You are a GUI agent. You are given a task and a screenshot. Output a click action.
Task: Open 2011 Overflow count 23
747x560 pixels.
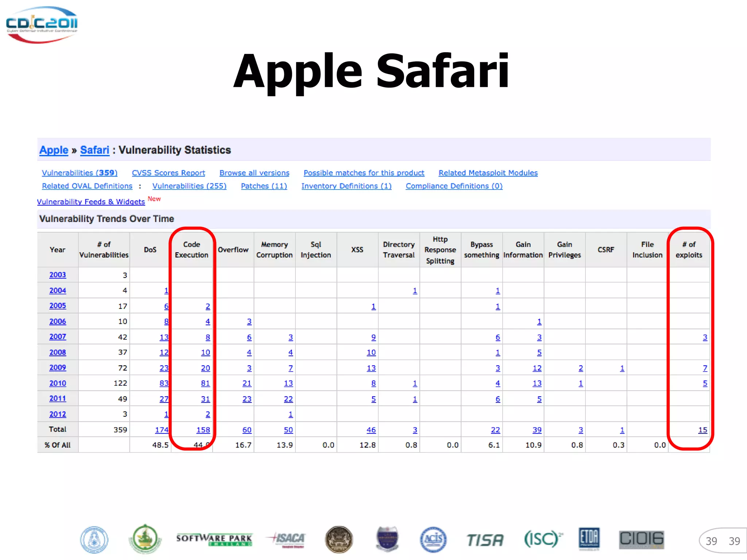point(247,399)
